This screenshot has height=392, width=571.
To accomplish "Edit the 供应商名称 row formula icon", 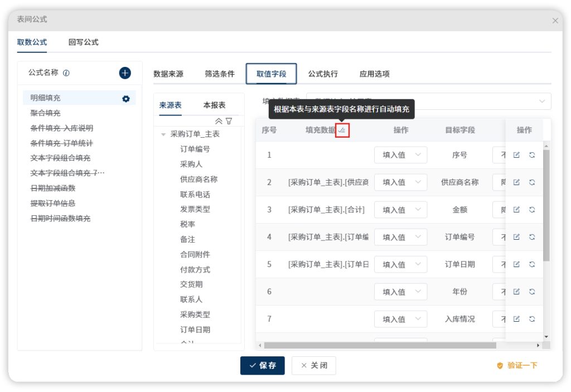I will 516,182.
